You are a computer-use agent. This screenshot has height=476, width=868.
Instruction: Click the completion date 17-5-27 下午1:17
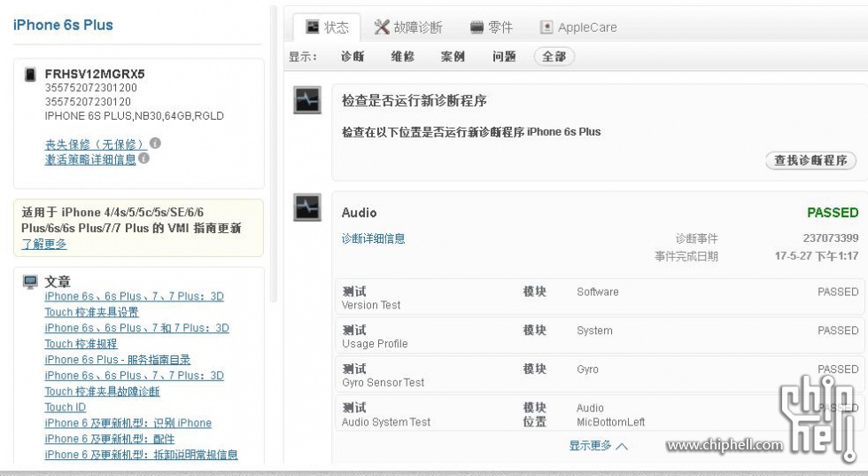[817, 256]
